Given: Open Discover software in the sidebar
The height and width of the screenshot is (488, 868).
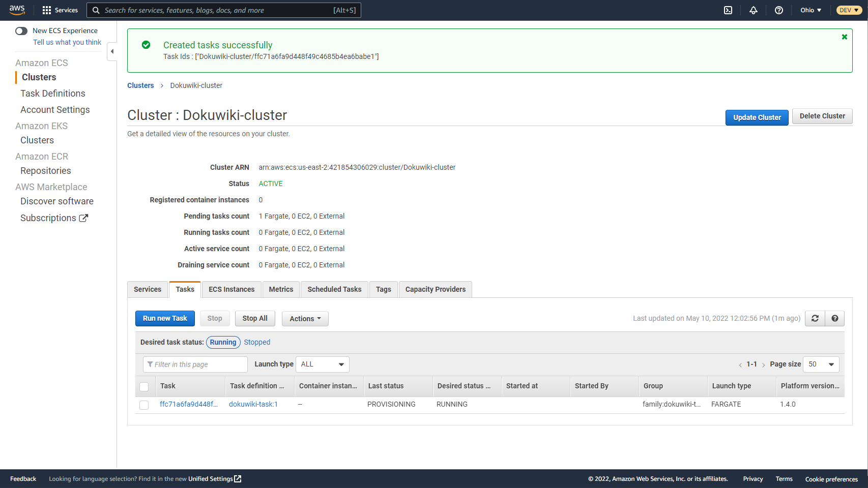Looking at the screenshot, I should [x=57, y=201].
